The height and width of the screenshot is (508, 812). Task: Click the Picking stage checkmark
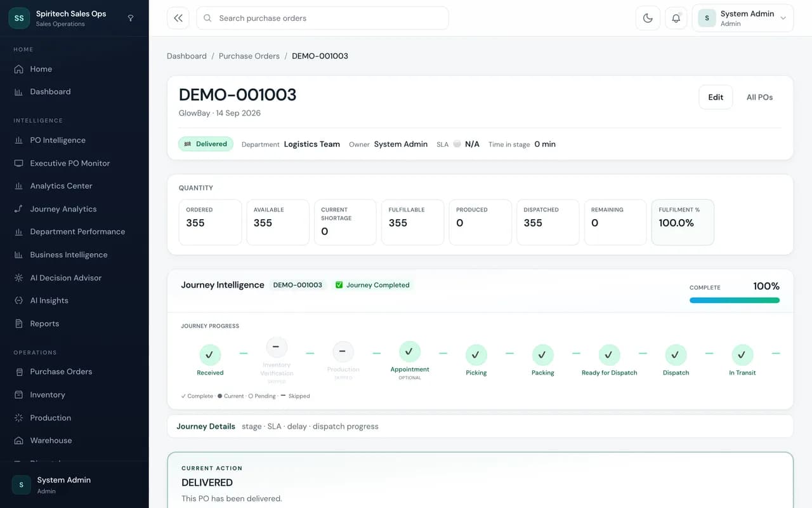coord(476,355)
